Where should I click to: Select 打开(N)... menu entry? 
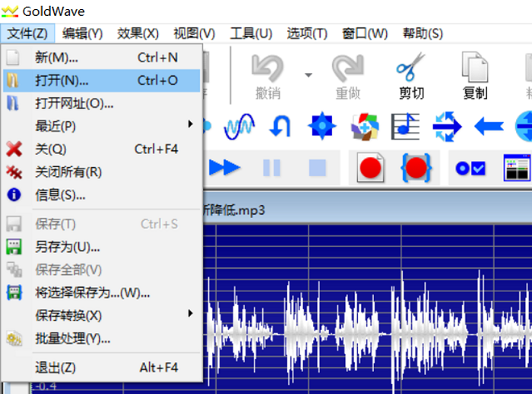[x=101, y=80]
